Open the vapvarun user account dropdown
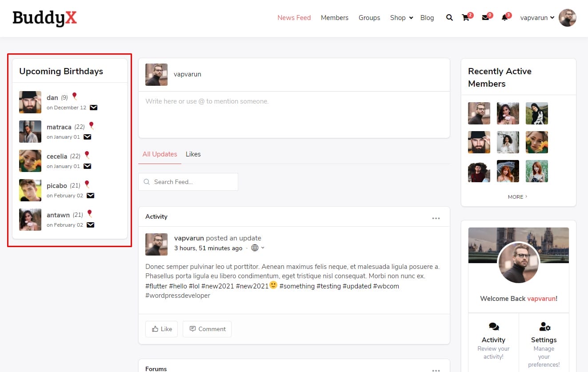This screenshot has width=588, height=372. (x=538, y=18)
